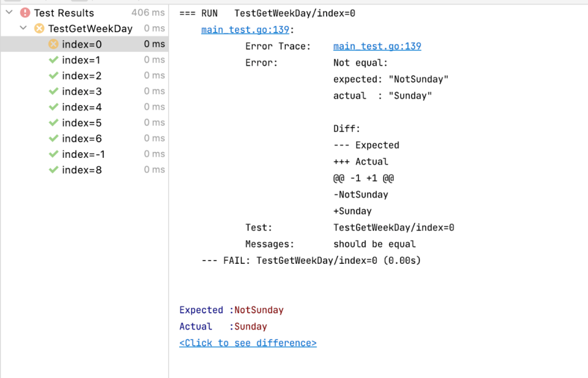The image size is (588, 378).
Task: Click the Expected :NotSunday output line
Action: click(231, 310)
